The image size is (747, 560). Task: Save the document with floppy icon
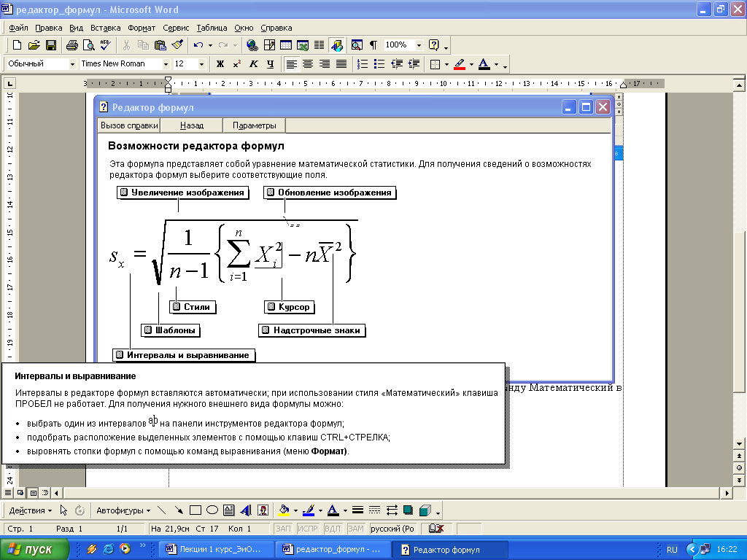coord(51,45)
